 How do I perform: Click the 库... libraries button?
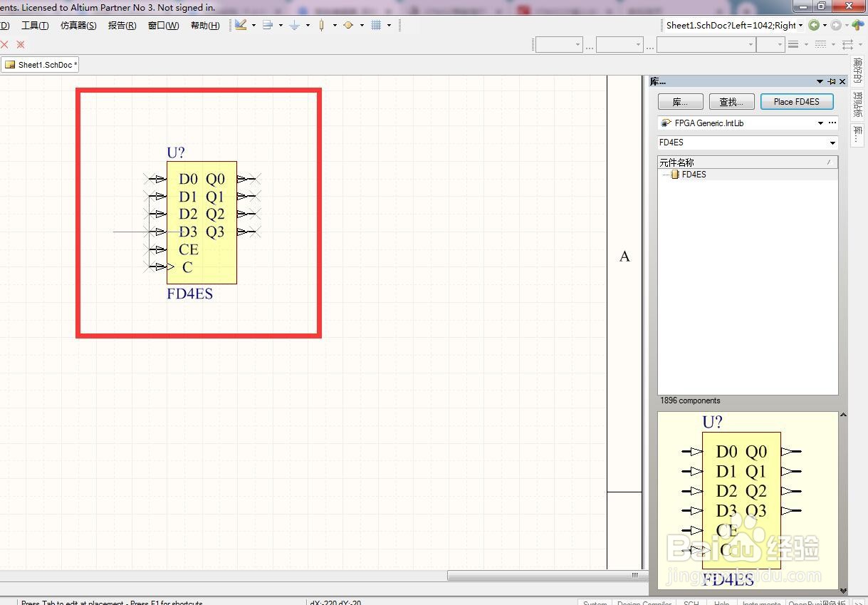click(x=681, y=102)
